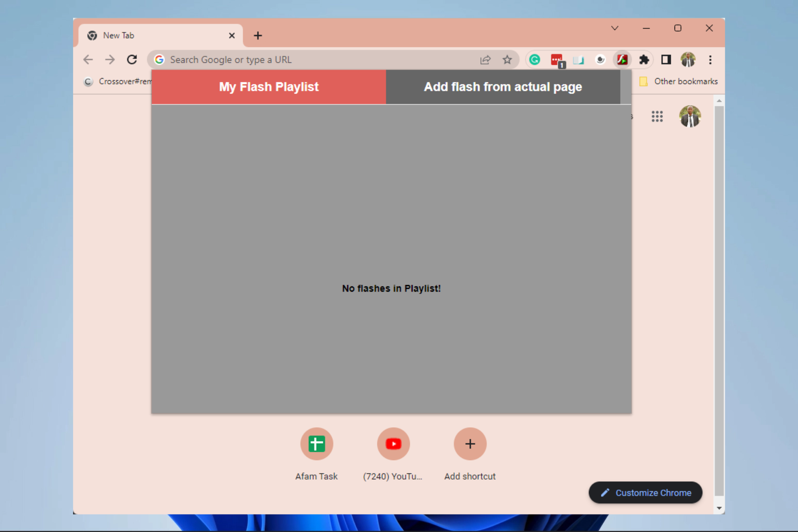The height and width of the screenshot is (532, 798).
Task: Switch to My Flash Playlist tab
Action: click(x=269, y=87)
